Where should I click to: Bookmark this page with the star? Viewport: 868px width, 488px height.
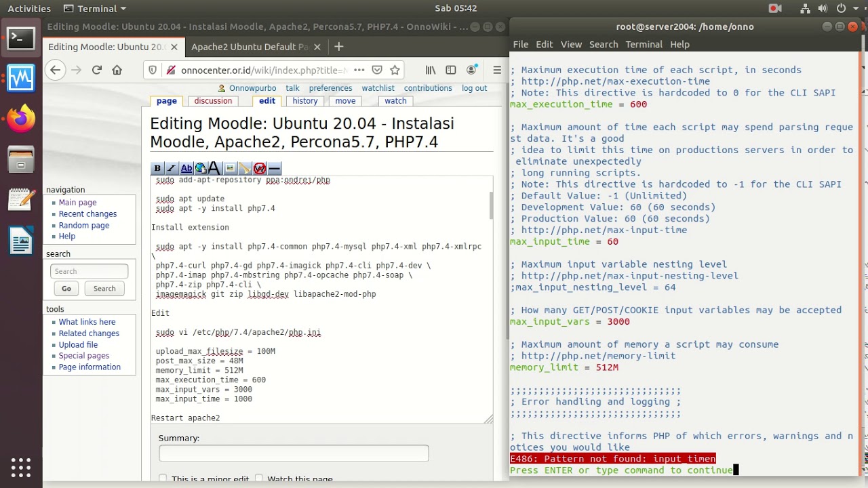point(395,70)
